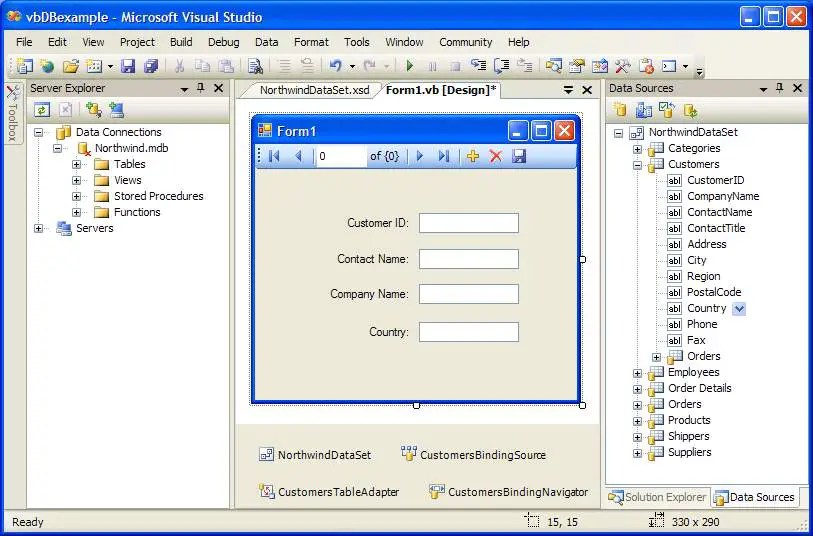Click Connect to Database in Server Explorer
Image resolution: width=813 pixels, height=536 pixels.
[x=93, y=109]
